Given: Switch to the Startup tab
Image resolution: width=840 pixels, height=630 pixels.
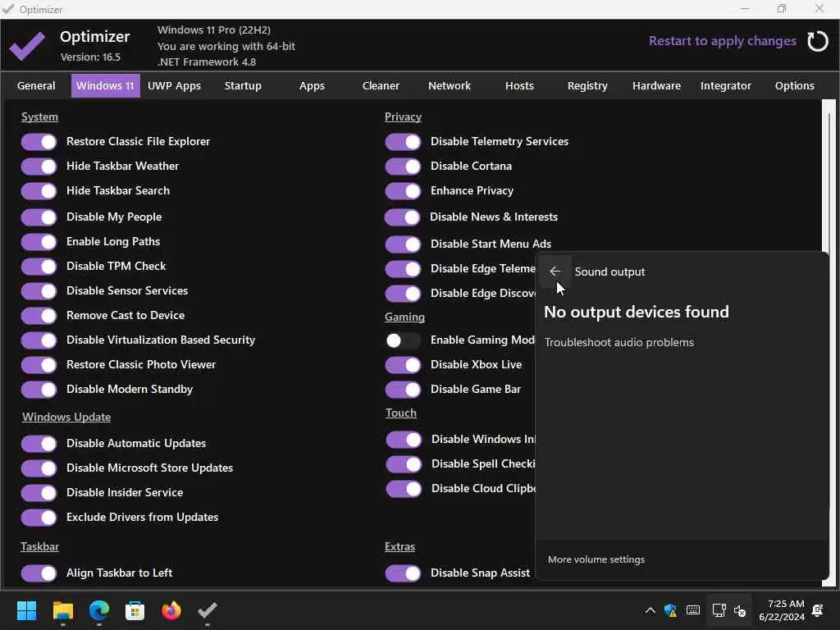Looking at the screenshot, I should (243, 85).
